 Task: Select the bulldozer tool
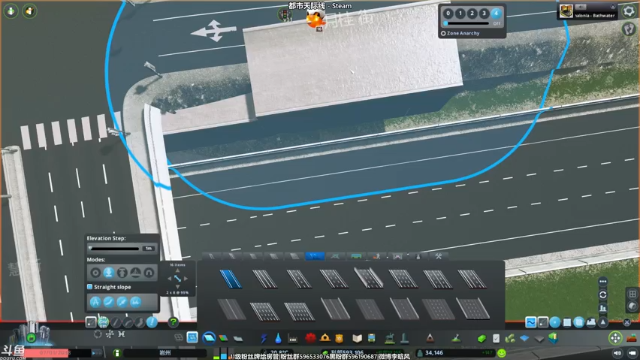[632, 338]
